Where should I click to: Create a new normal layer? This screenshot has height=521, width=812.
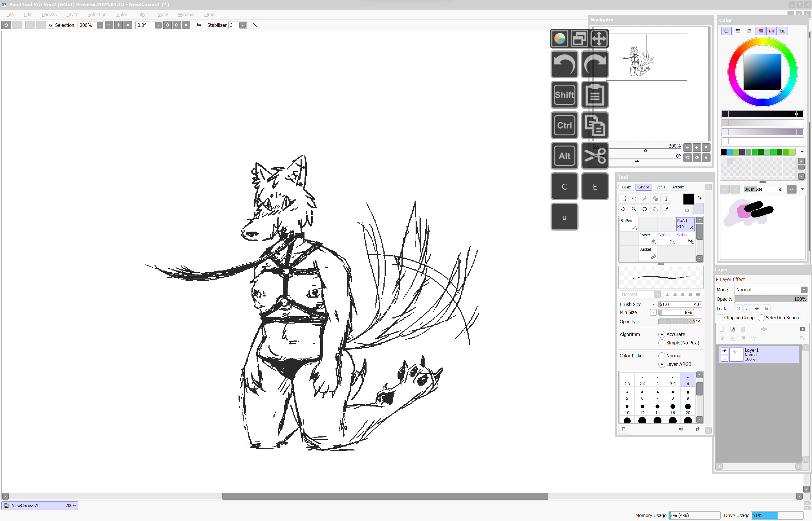pos(722,329)
